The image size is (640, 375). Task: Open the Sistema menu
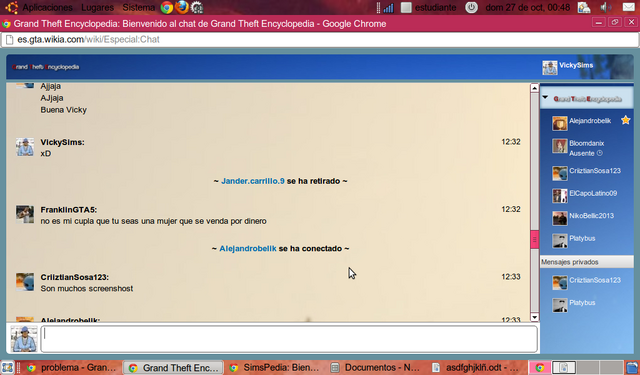coord(138,7)
